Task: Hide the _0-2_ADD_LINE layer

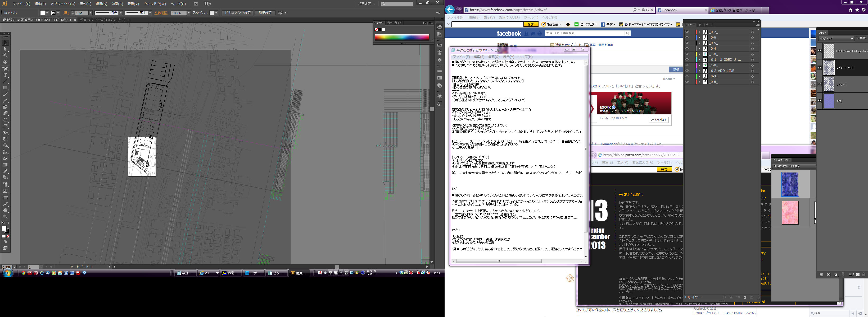Action: 687,71
